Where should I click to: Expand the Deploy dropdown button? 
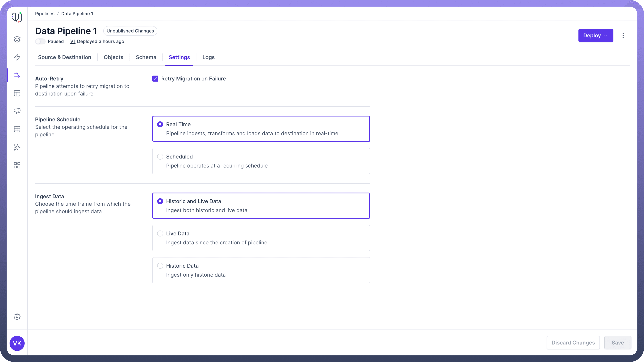click(596, 35)
